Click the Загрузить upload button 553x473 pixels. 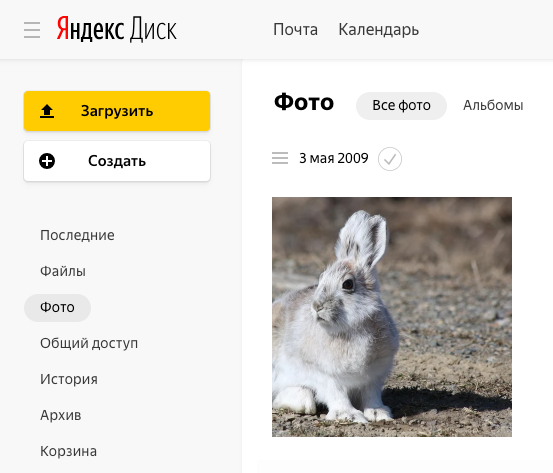click(x=117, y=111)
